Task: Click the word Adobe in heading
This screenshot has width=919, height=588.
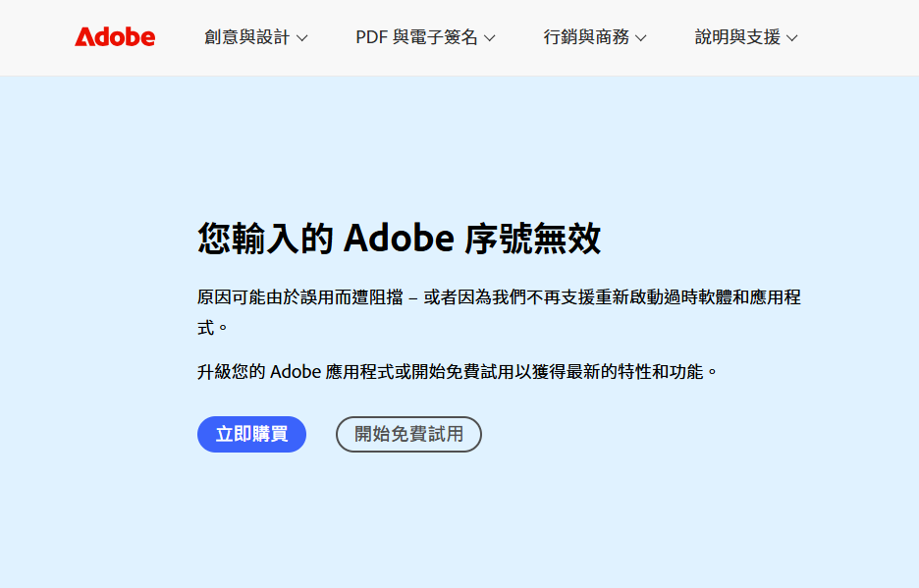Action: 399,238
